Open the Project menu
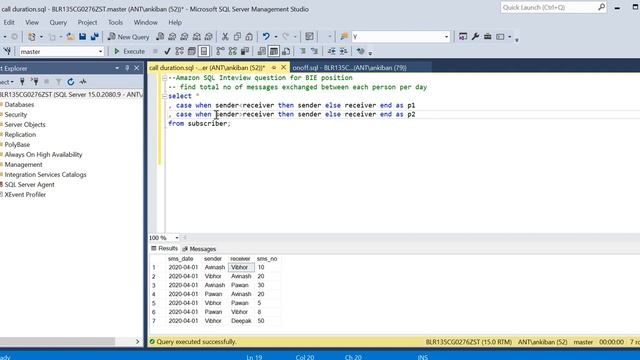 click(87, 22)
